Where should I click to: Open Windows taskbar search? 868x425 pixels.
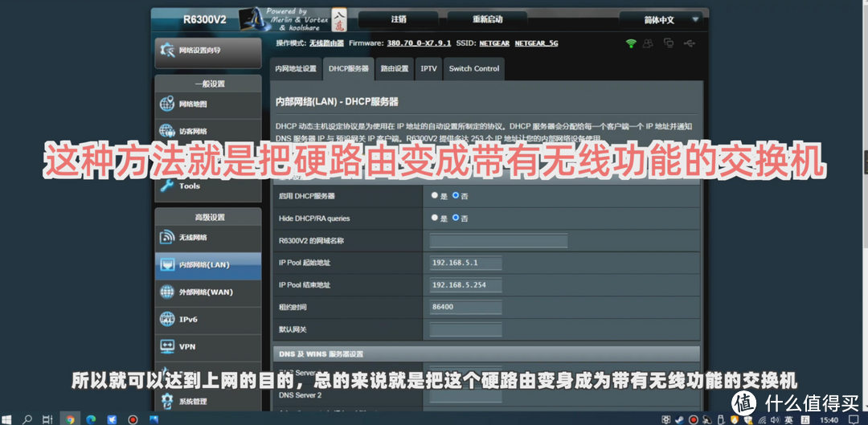pos(27,419)
